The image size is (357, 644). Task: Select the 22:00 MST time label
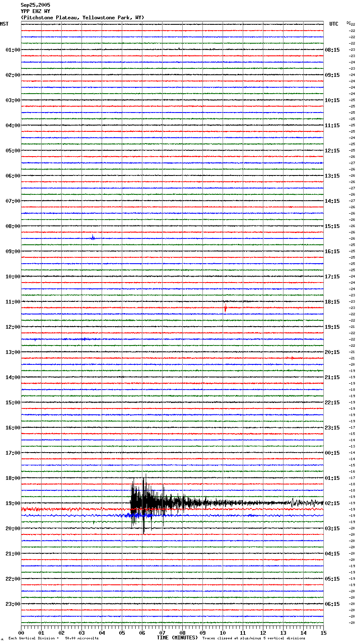coord(13,579)
